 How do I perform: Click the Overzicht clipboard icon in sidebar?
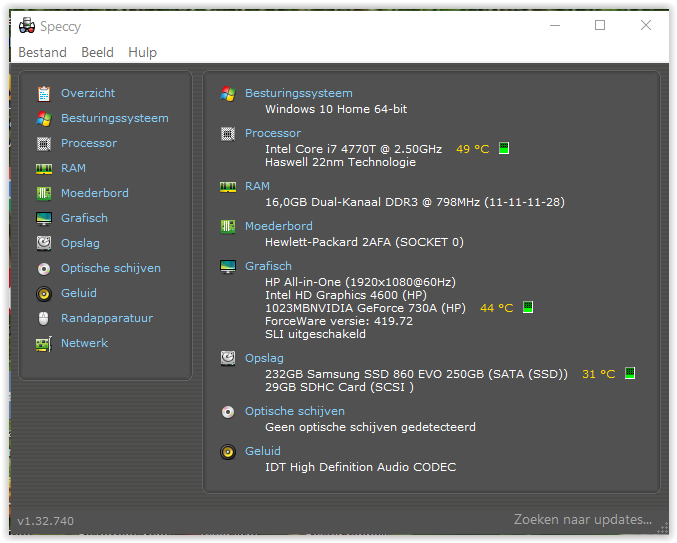point(43,93)
